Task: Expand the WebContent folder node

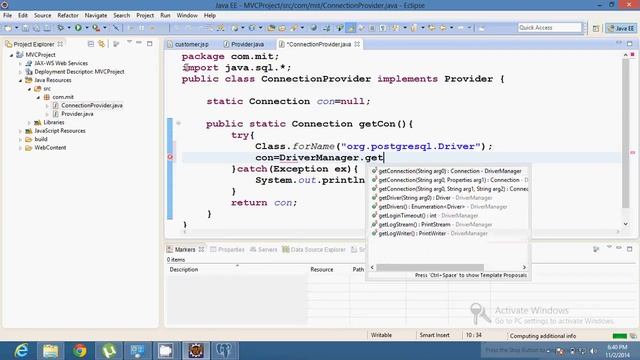Action: [x=20, y=148]
